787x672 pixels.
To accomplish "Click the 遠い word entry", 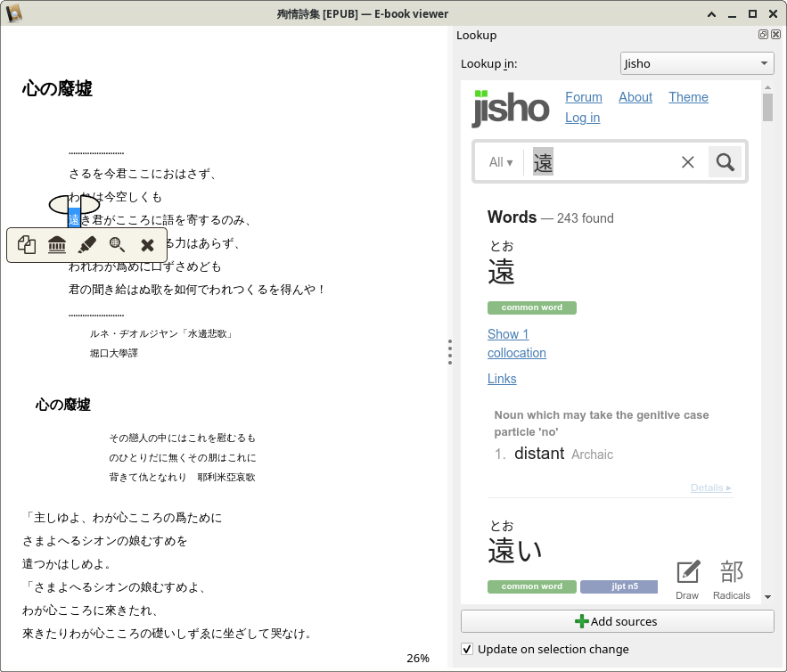I will (515, 551).
